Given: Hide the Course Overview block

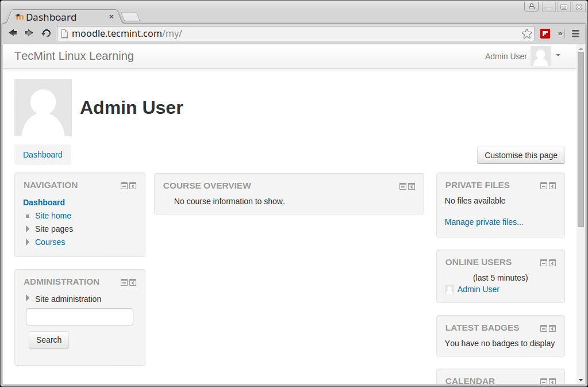Looking at the screenshot, I should click(x=403, y=186).
